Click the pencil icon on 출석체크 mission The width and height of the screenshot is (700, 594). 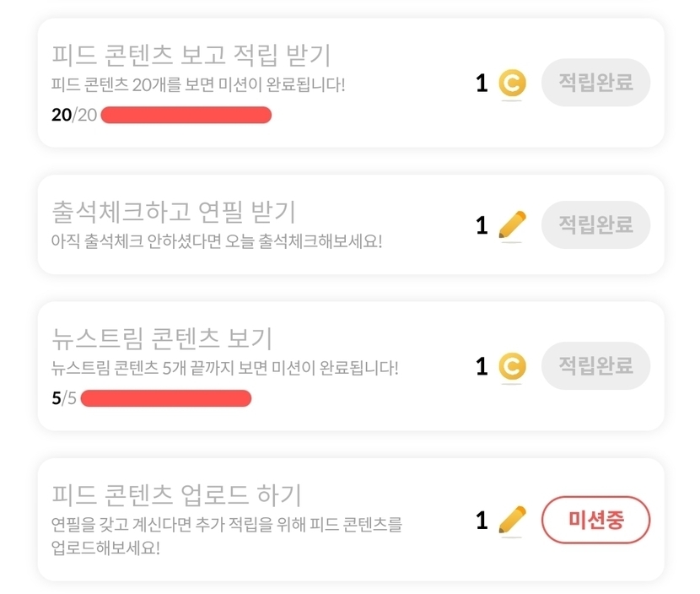click(512, 225)
